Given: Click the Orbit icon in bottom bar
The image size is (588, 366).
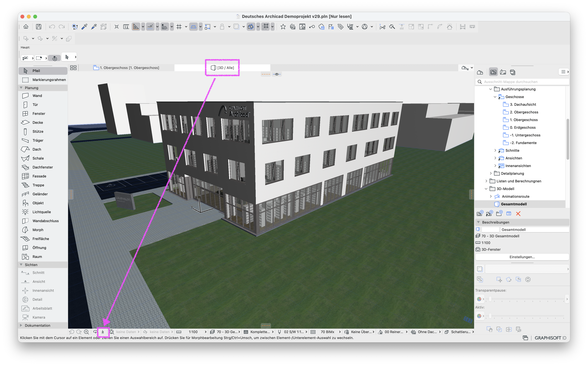Looking at the screenshot, I should (x=95, y=332).
